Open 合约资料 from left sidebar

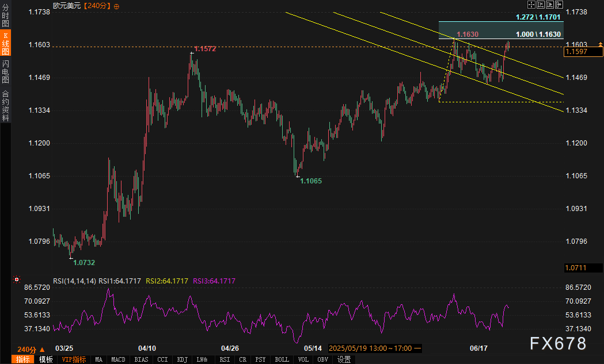pyautogui.click(x=5, y=105)
